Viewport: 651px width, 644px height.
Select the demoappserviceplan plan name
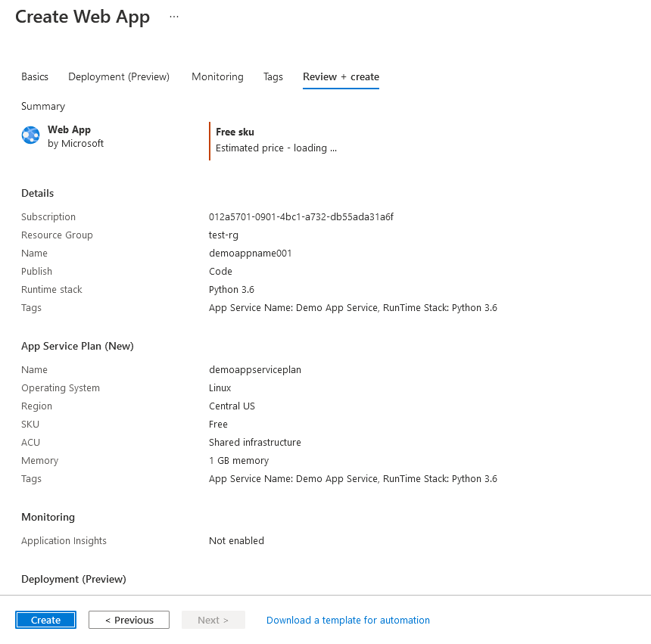pyautogui.click(x=255, y=369)
